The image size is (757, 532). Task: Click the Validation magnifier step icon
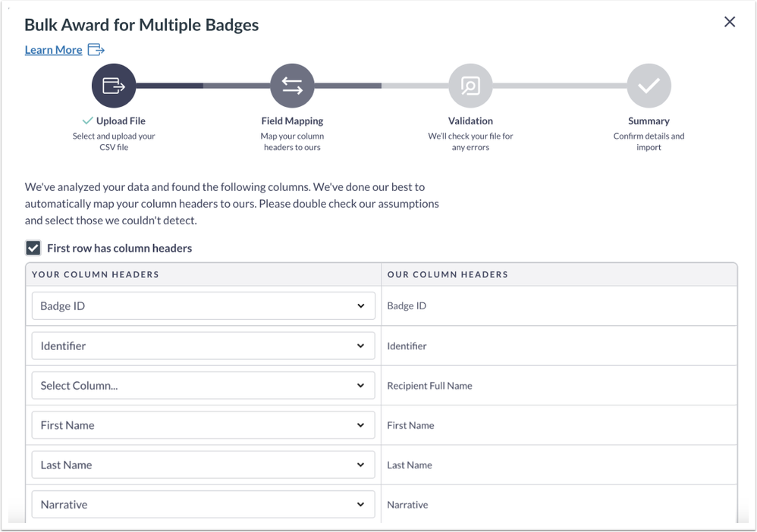pos(470,86)
